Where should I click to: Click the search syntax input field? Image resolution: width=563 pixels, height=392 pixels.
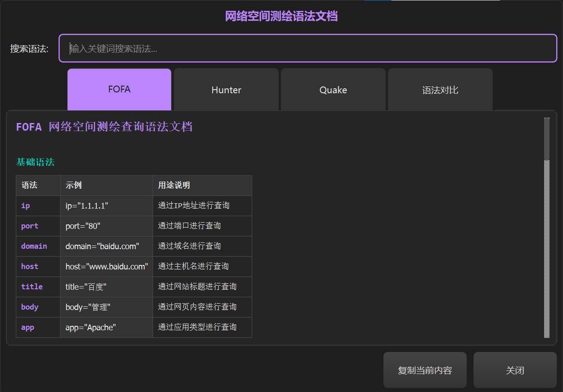308,48
